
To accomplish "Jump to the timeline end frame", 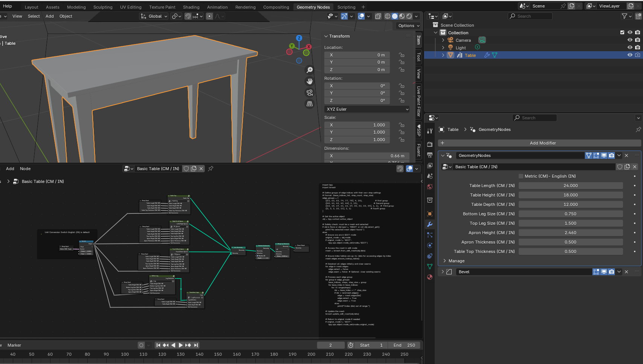I will pyautogui.click(x=196, y=345).
